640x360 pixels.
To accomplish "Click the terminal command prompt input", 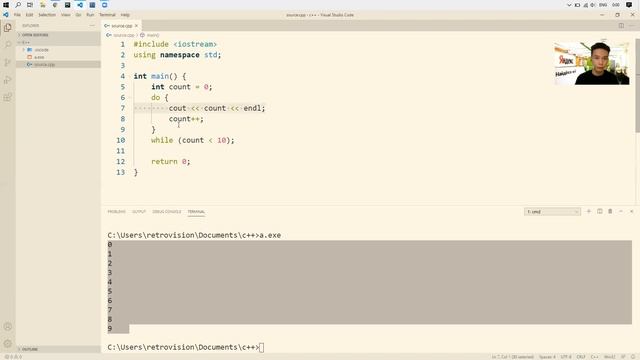I will point(262,347).
